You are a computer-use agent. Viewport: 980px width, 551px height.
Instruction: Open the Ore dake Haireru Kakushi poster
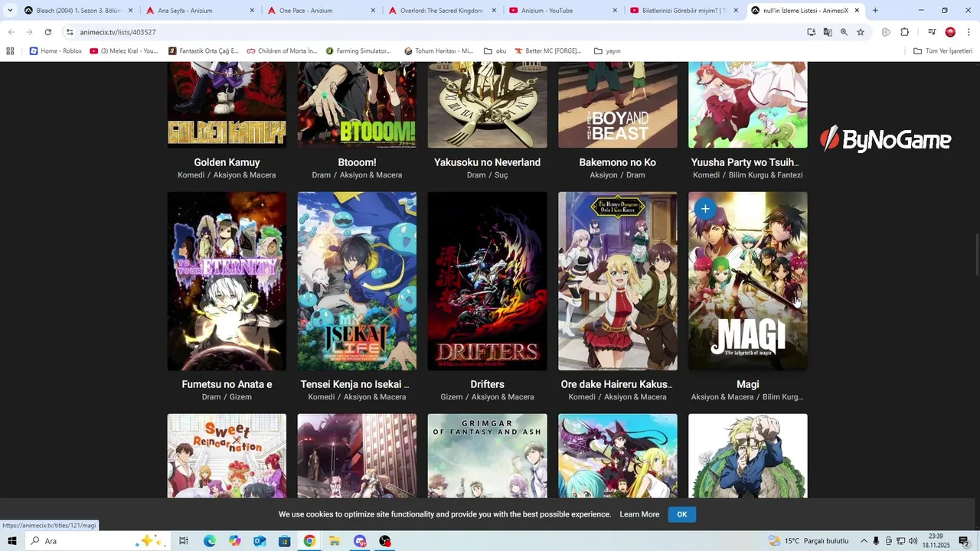(618, 281)
